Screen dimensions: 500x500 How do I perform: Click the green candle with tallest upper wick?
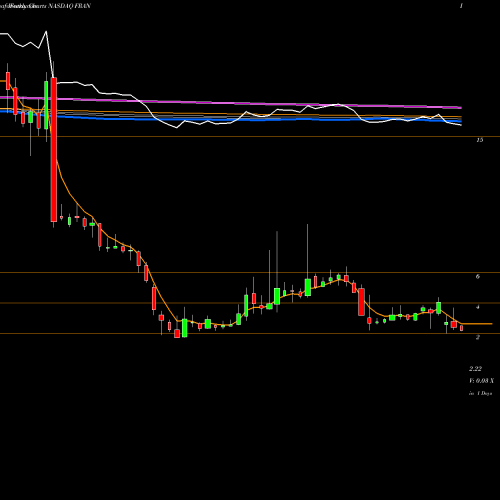[308, 287]
